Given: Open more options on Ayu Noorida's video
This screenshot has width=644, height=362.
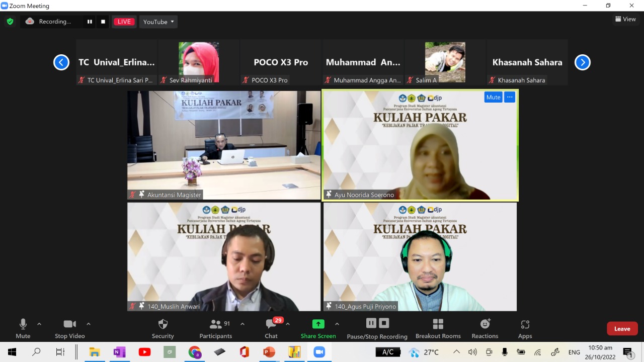Looking at the screenshot, I should pyautogui.click(x=510, y=97).
